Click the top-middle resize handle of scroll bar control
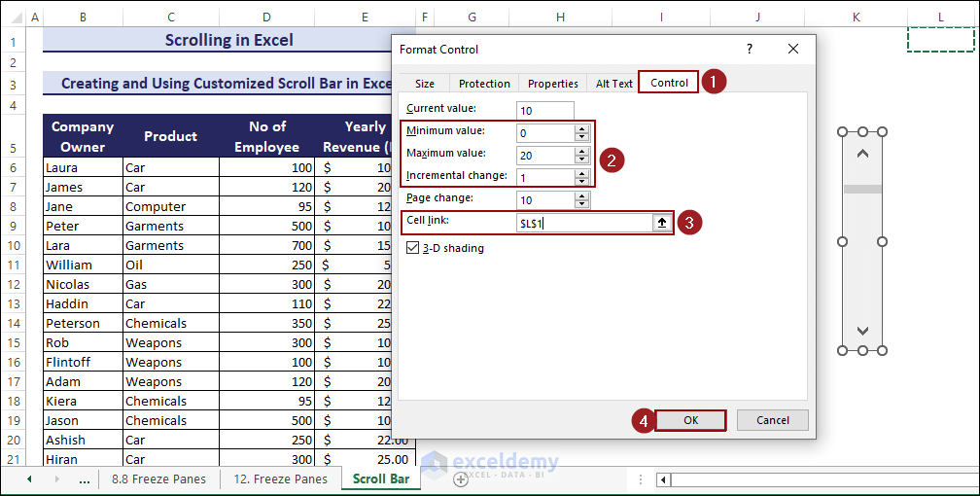Screen dimensions: 980x496 862,132
